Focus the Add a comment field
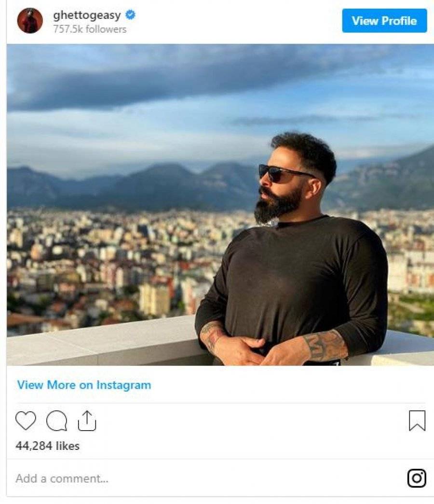This screenshot has width=434, height=504. pyautogui.click(x=205, y=478)
